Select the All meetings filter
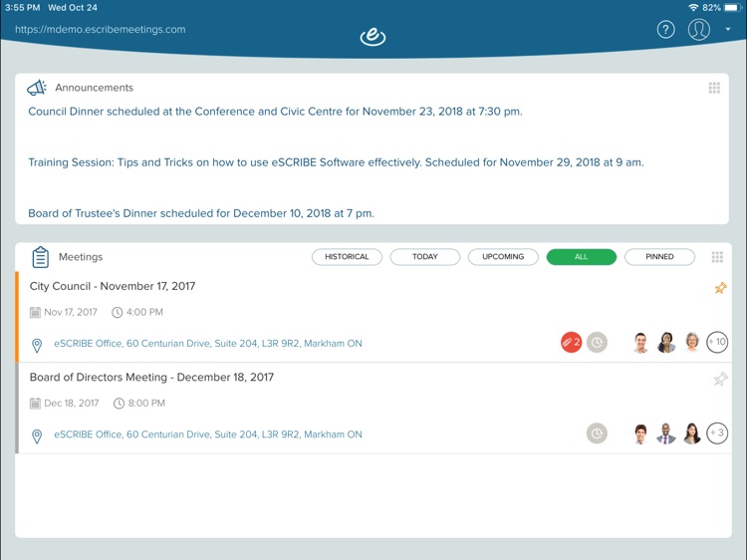The image size is (747, 560). 582,256
